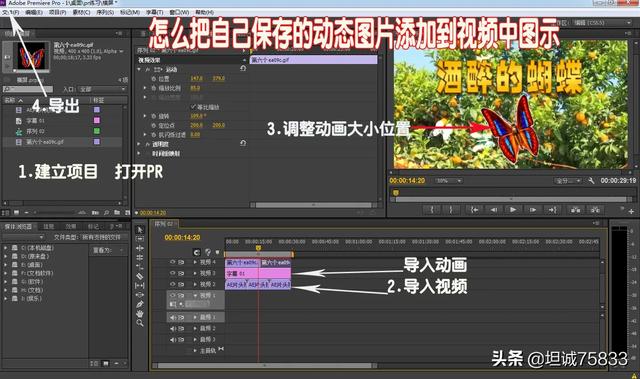Select the Slide tool
640x379 pixels.
click(140, 295)
